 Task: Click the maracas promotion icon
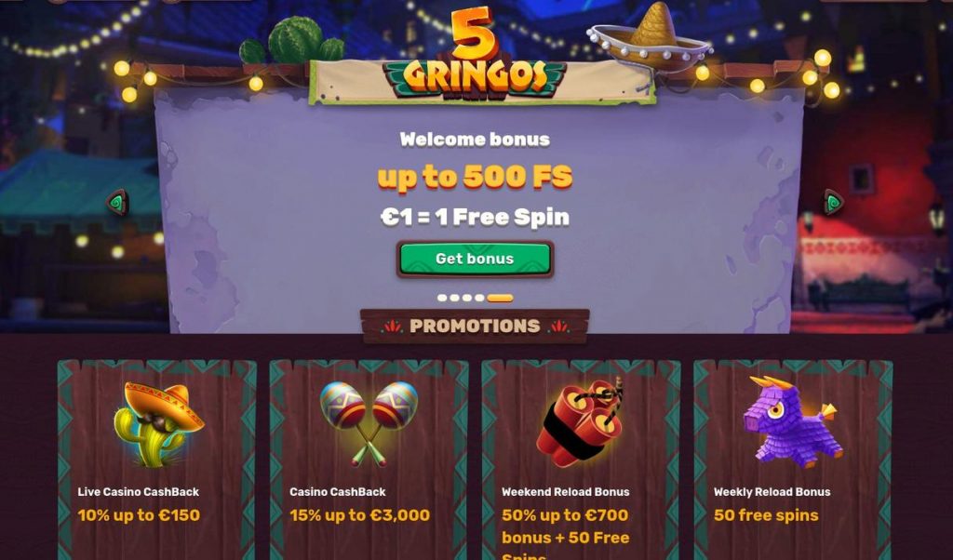[x=369, y=423]
